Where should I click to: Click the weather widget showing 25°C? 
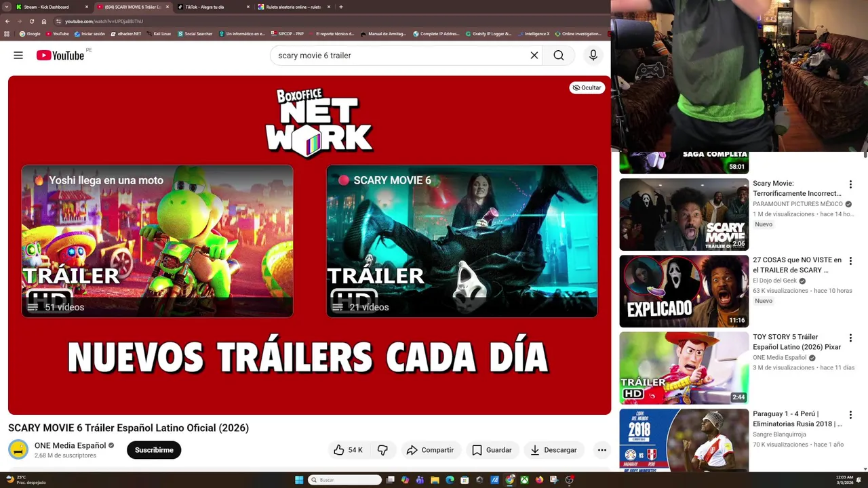pos(25,480)
